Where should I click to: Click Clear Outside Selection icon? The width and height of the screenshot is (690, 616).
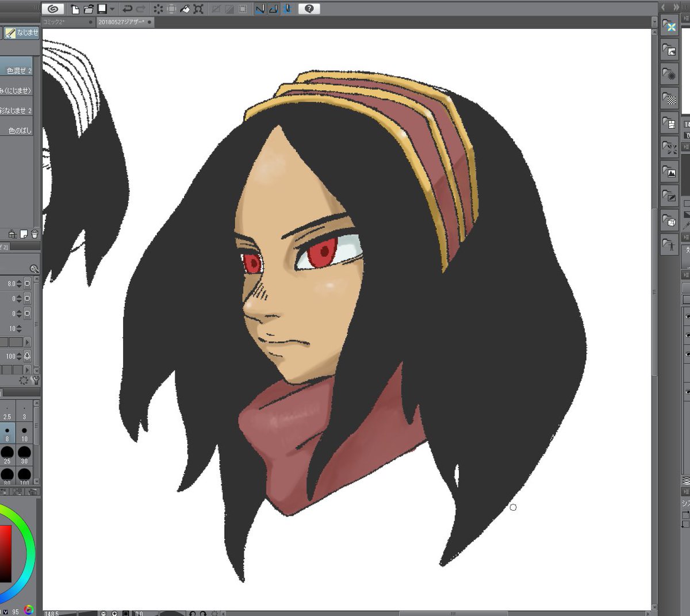(171, 9)
